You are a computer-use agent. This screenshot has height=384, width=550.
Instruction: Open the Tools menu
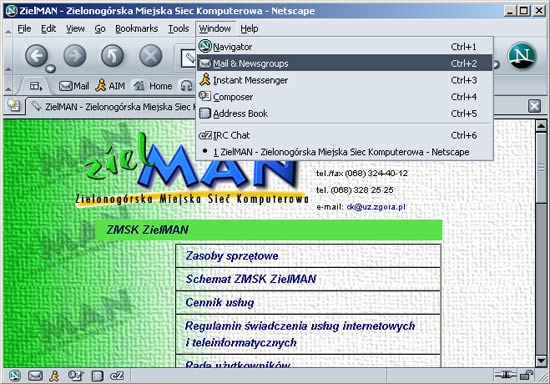tap(178, 28)
